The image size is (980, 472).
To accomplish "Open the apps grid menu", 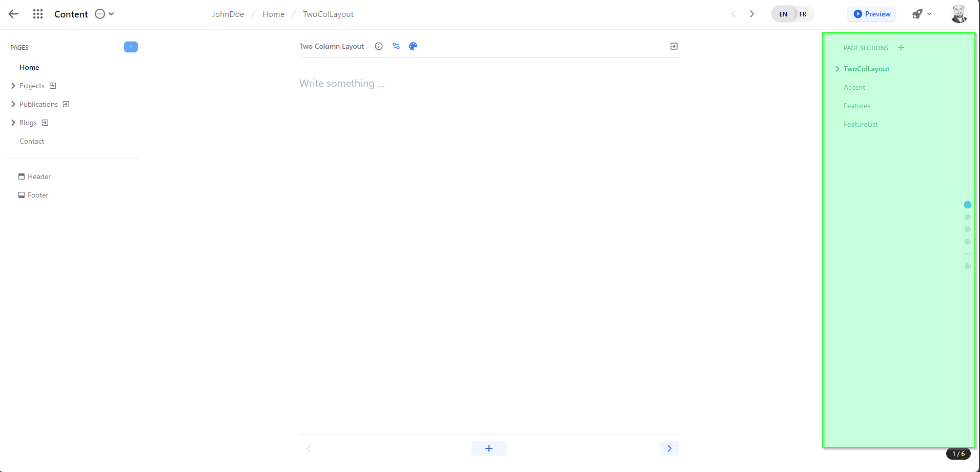I will [38, 14].
